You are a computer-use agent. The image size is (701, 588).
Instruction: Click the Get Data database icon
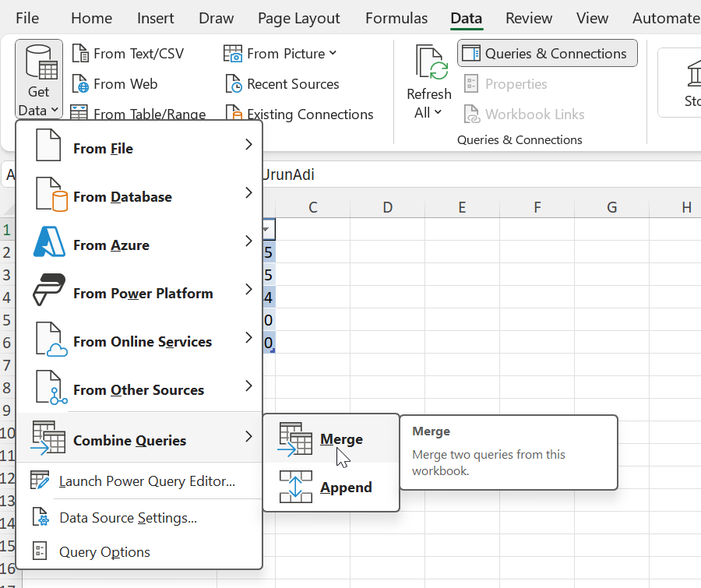(38, 64)
